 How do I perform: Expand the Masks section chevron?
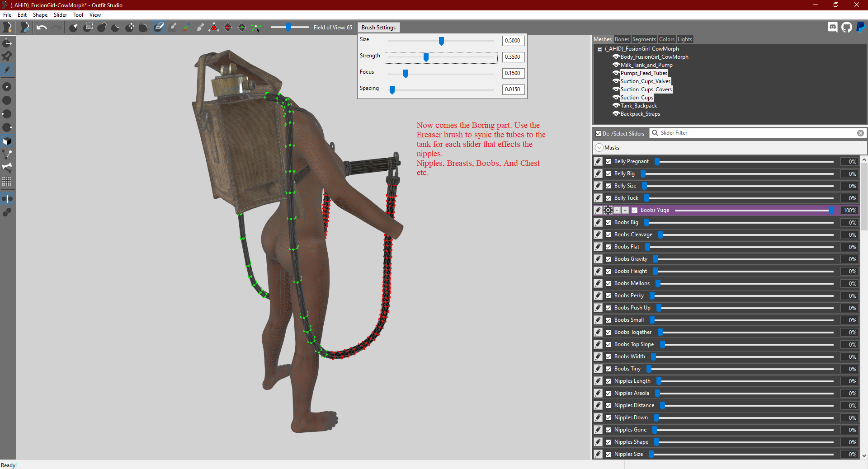pyautogui.click(x=599, y=148)
